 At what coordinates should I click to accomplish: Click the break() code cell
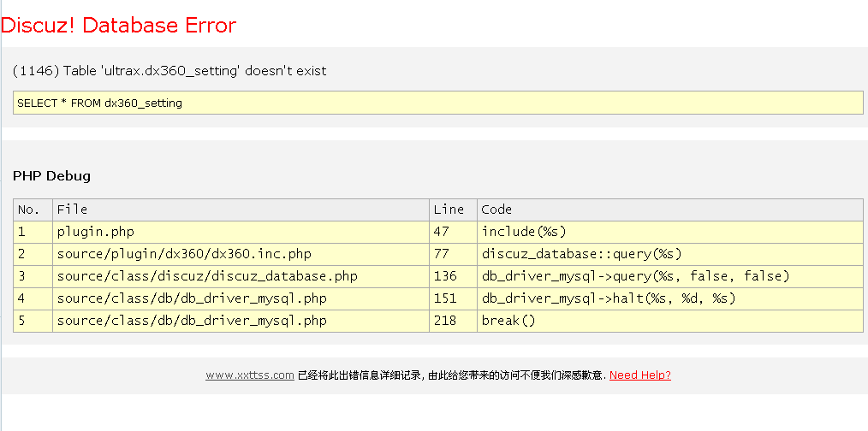tap(669, 321)
